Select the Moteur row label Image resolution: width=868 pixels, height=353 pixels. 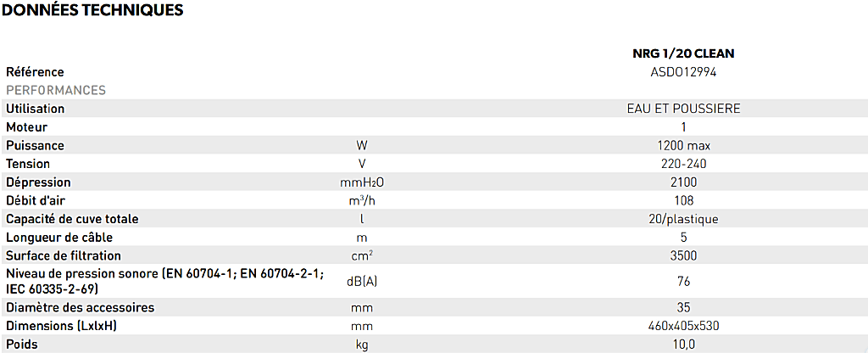pos(27,127)
